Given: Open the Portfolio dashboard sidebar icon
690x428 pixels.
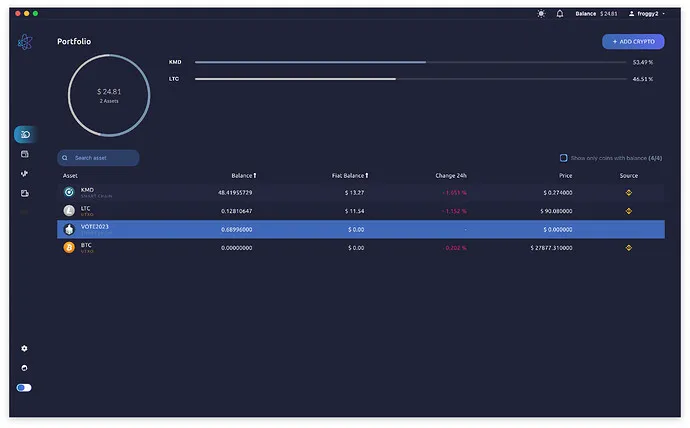Looking at the screenshot, I should (25, 135).
